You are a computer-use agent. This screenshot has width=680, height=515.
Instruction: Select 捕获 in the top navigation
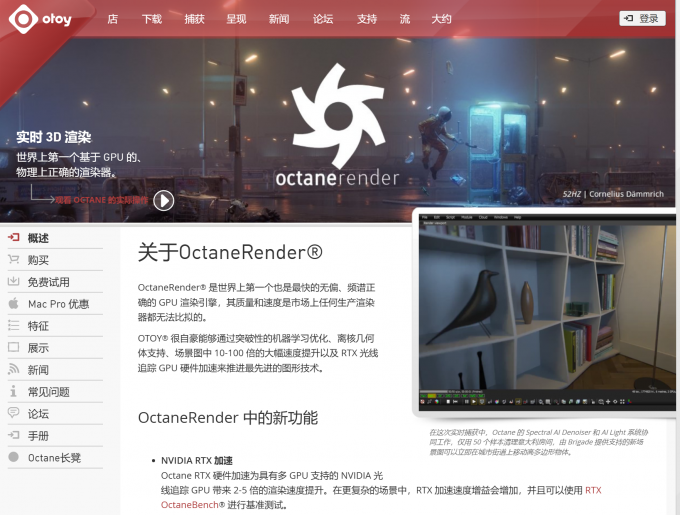click(194, 19)
